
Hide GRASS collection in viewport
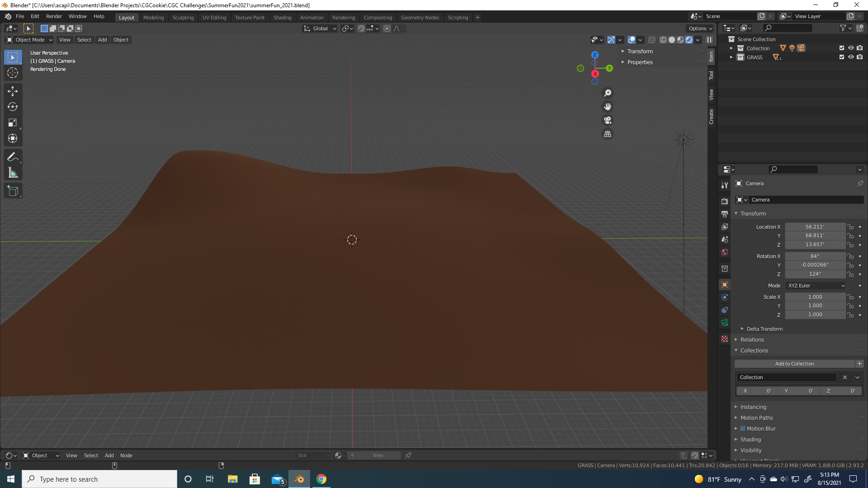pos(851,57)
